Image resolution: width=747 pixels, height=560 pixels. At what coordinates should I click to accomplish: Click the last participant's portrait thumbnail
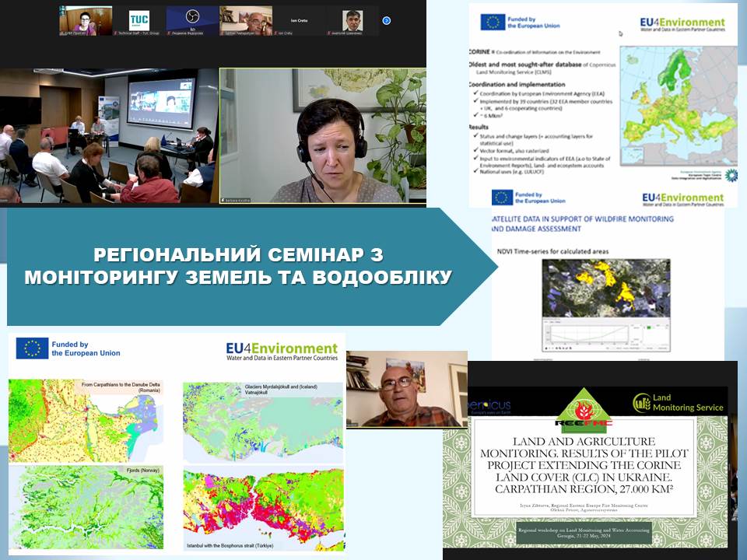353,20
